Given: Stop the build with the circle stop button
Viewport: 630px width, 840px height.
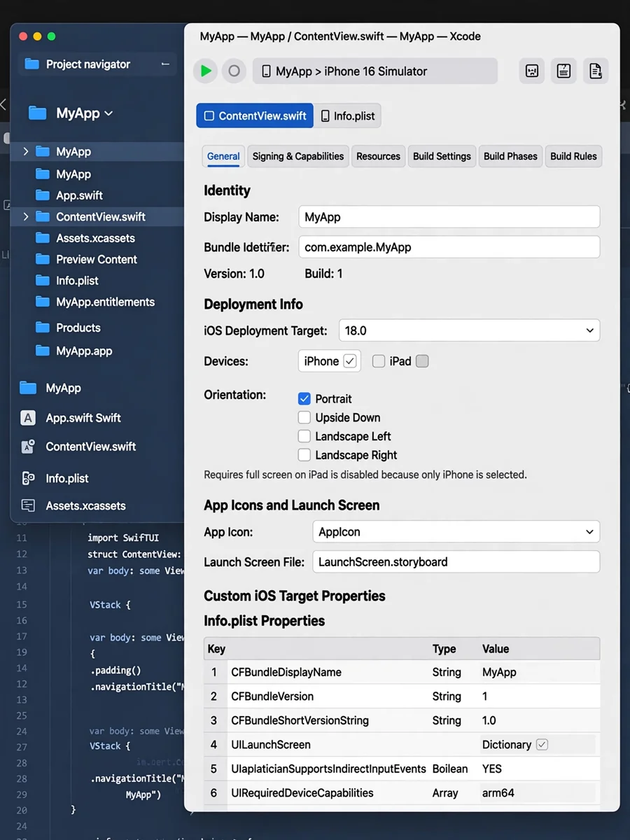Looking at the screenshot, I should tap(234, 71).
